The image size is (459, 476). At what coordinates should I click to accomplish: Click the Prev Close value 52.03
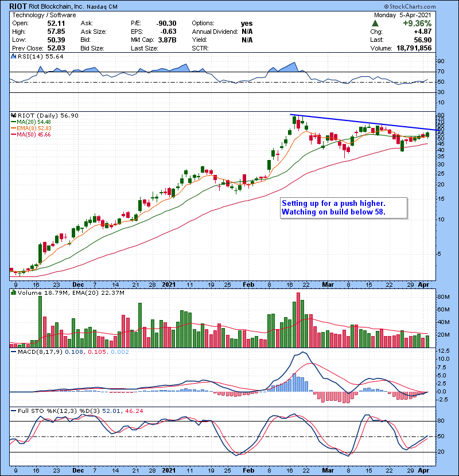click(56, 48)
